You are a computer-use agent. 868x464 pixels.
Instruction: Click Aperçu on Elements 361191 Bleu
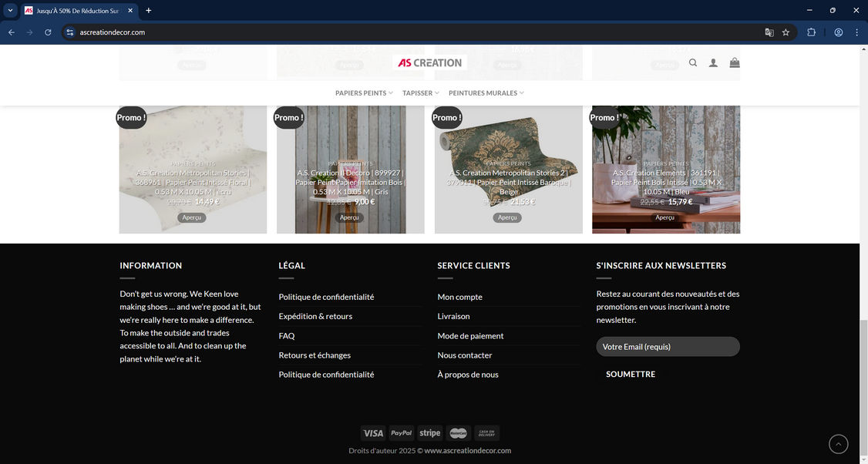click(664, 217)
